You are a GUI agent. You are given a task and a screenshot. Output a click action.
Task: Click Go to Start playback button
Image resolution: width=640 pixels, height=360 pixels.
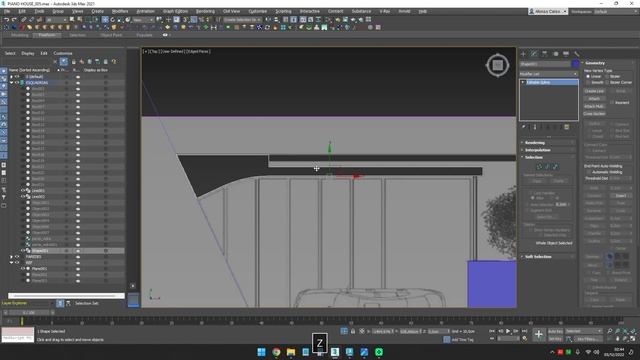pos(492,331)
